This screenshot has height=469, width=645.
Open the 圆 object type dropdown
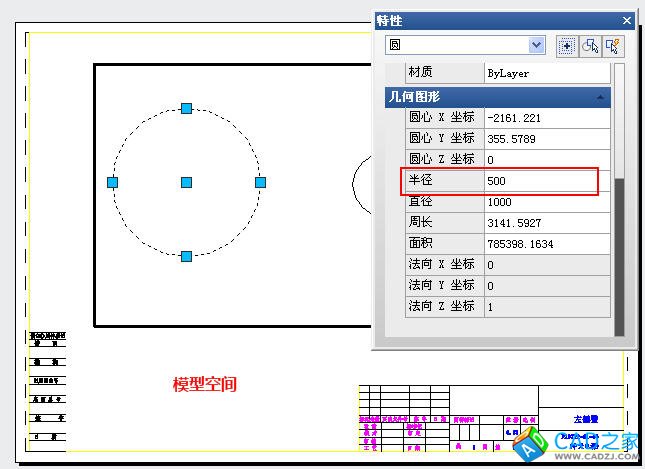(537, 46)
